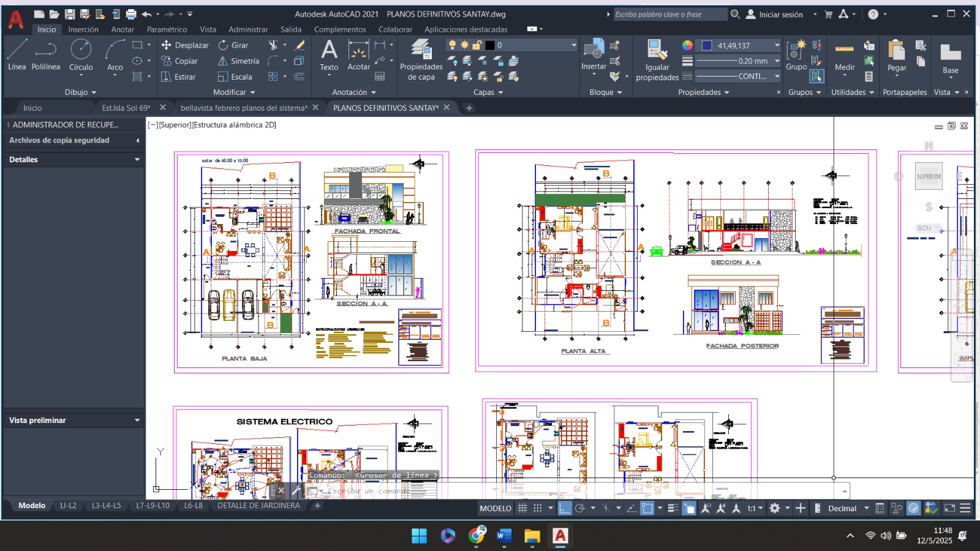Open DETALLE DE JARDINERA layout tab
The image size is (980, 551).
click(258, 506)
